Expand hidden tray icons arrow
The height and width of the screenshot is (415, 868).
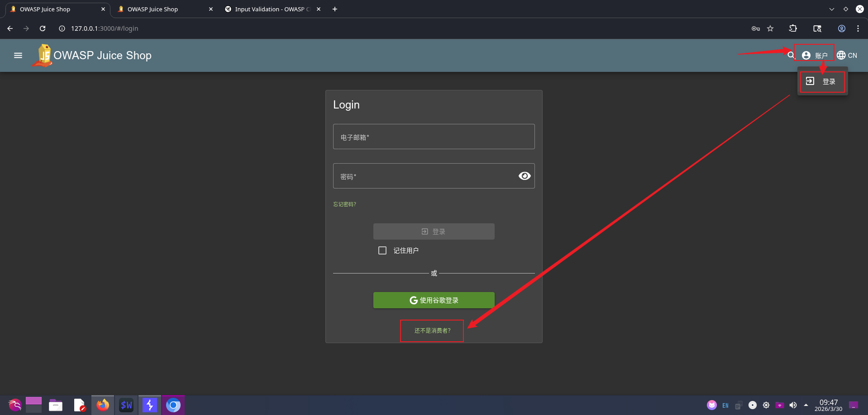coord(806,405)
